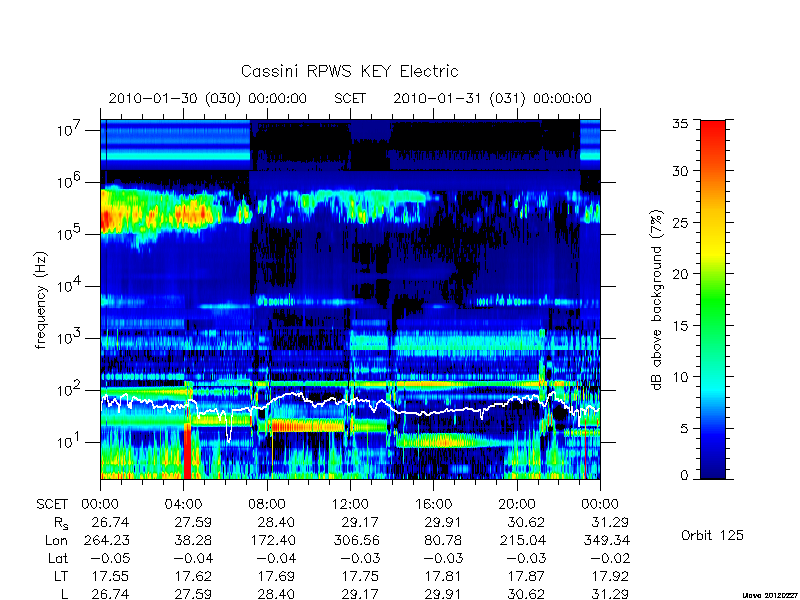Click color bar tick value 20

point(680,274)
